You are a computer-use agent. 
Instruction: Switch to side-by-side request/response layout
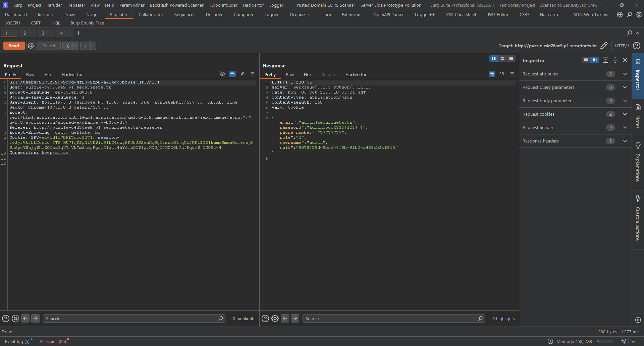(x=493, y=58)
